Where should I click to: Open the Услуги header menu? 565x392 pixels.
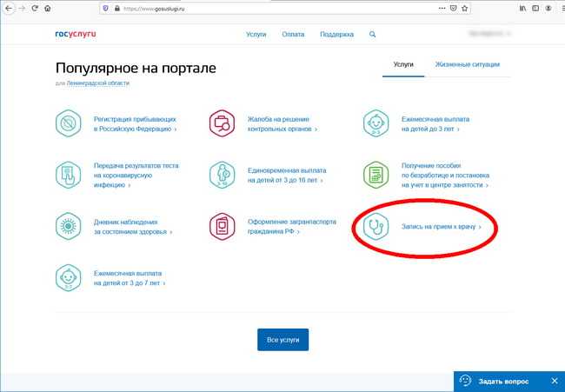point(256,34)
